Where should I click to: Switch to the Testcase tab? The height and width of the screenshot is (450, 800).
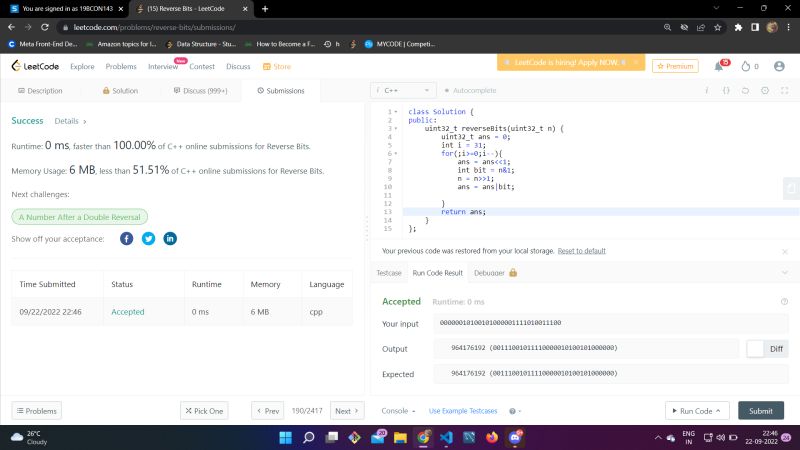[x=388, y=272]
